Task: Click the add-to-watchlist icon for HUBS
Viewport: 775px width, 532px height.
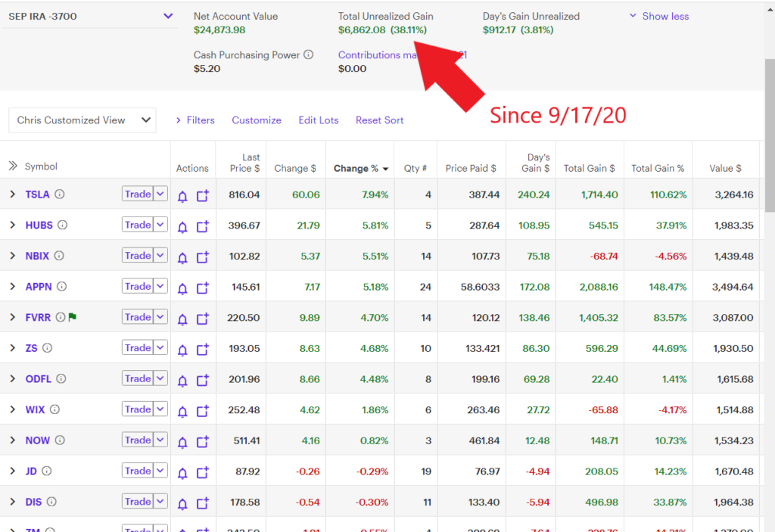Action: coord(202,226)
